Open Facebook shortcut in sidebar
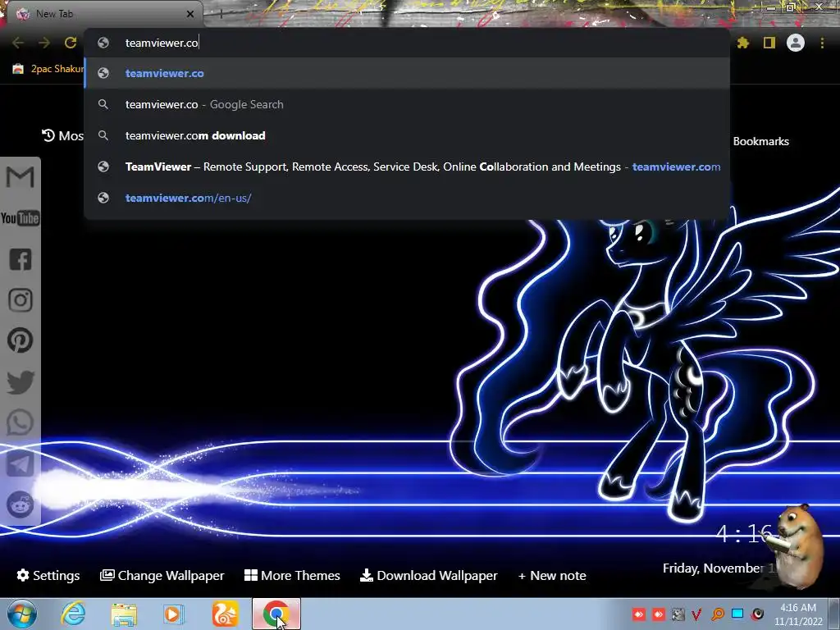The width and height of the screenshot is (840, 630). coord(21,259)
